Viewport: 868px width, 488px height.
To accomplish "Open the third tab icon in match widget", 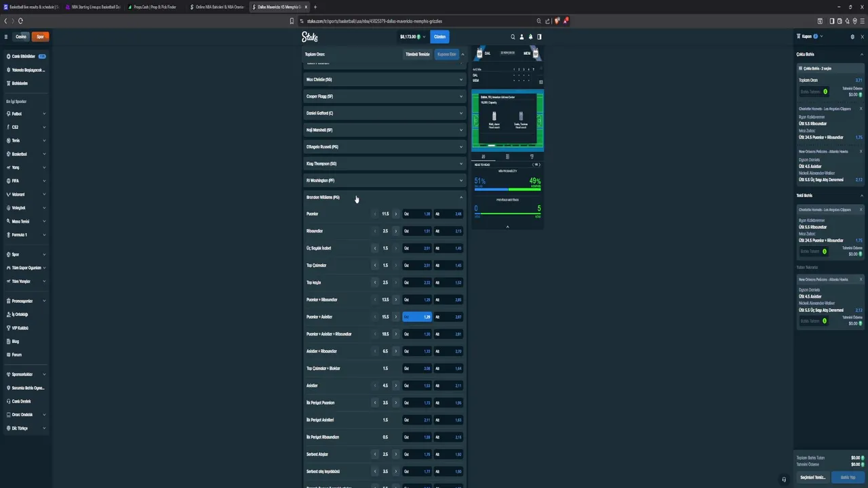I will [532, 157].
